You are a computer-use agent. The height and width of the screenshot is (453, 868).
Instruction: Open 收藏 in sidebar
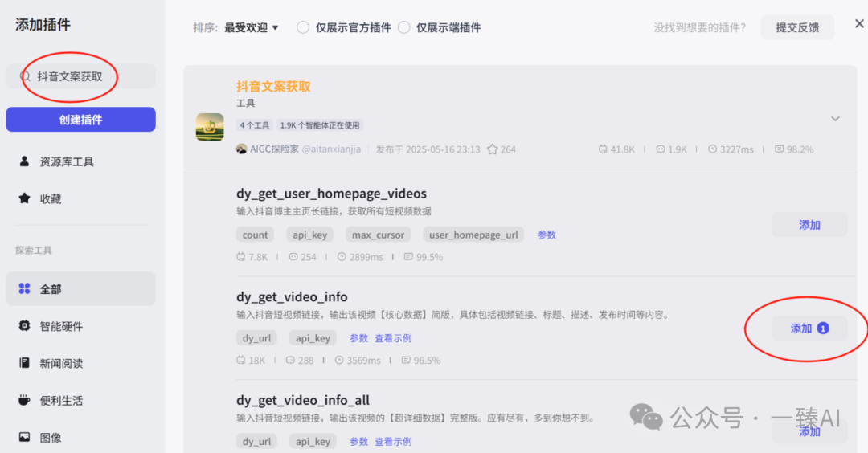point(81,198)
